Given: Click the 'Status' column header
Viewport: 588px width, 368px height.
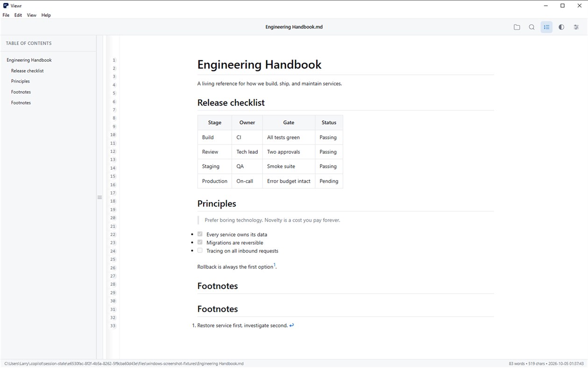Looking at the screenshot, I should (x=329, y=123).
